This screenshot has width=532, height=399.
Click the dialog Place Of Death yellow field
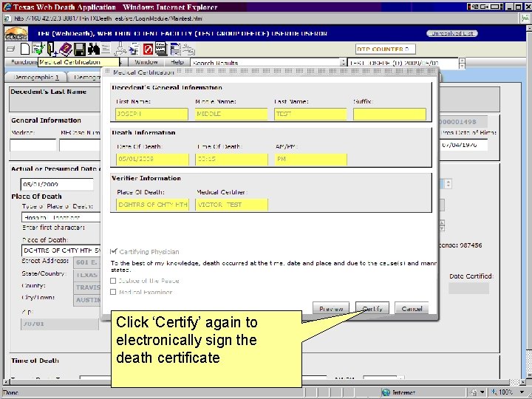[x=152, y=205]
